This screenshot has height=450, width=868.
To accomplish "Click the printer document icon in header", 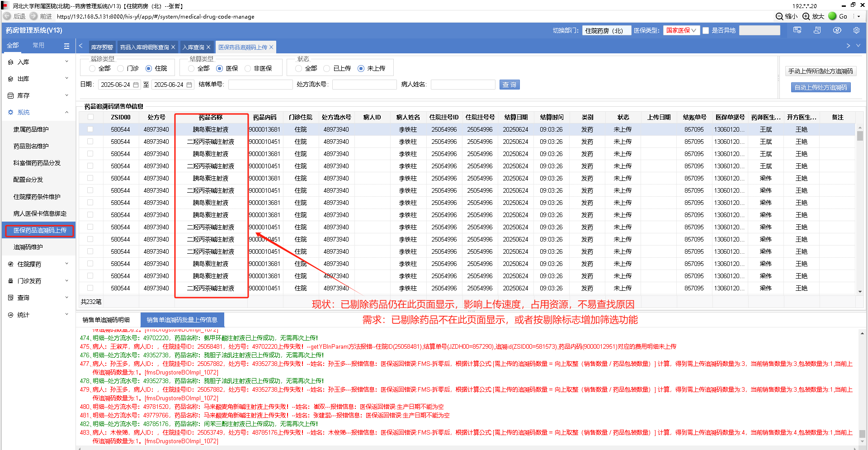I will [x=817, y=30].
